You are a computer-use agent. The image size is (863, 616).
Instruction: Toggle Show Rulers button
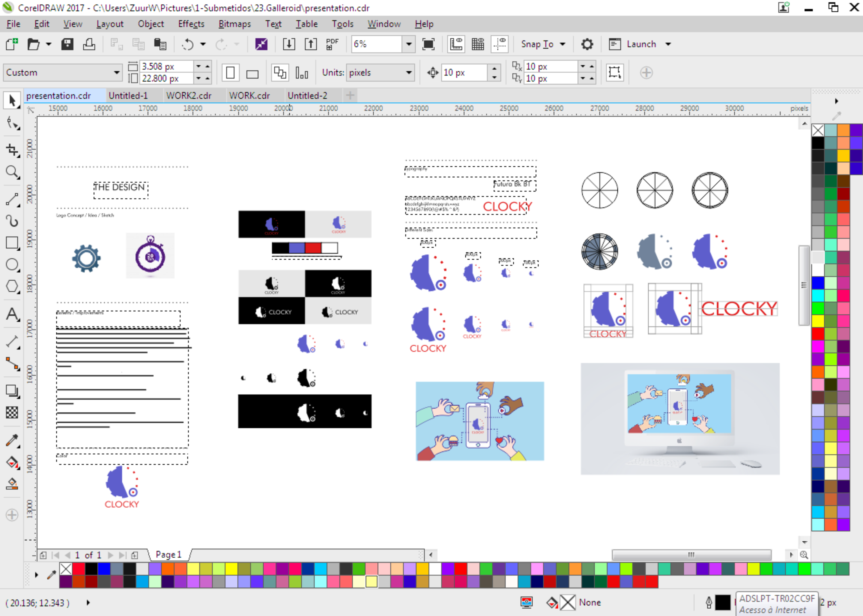(456, 44)
